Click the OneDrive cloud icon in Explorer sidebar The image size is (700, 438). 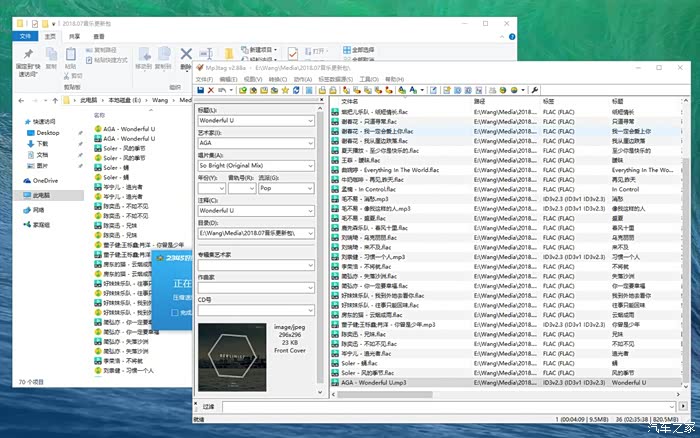click(x=26, y=180)
